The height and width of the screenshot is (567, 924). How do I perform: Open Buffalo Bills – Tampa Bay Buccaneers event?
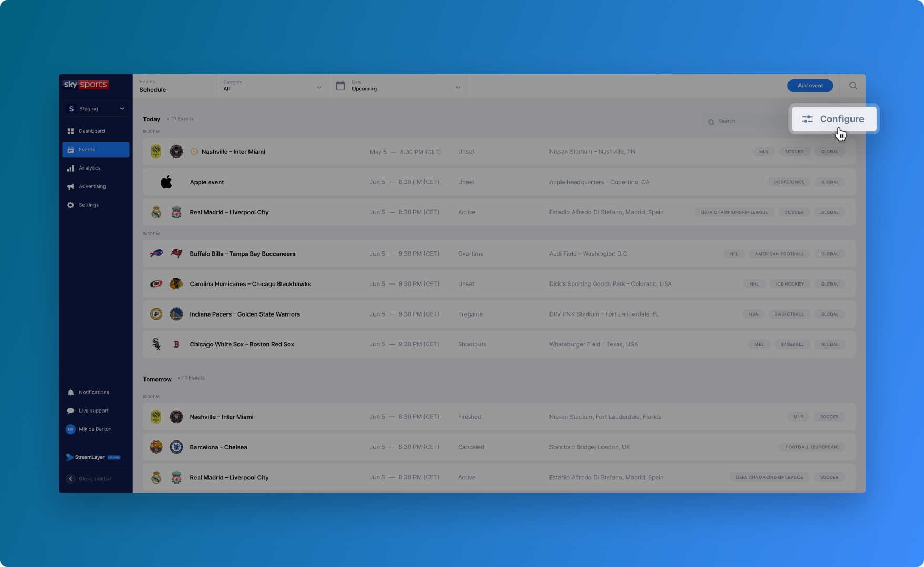point(499,254)
